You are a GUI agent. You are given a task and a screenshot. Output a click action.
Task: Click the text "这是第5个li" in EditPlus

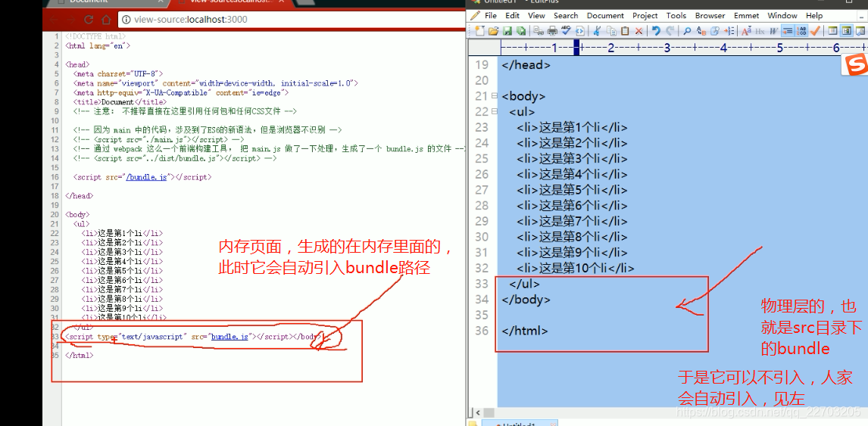[x=571, y=190]
